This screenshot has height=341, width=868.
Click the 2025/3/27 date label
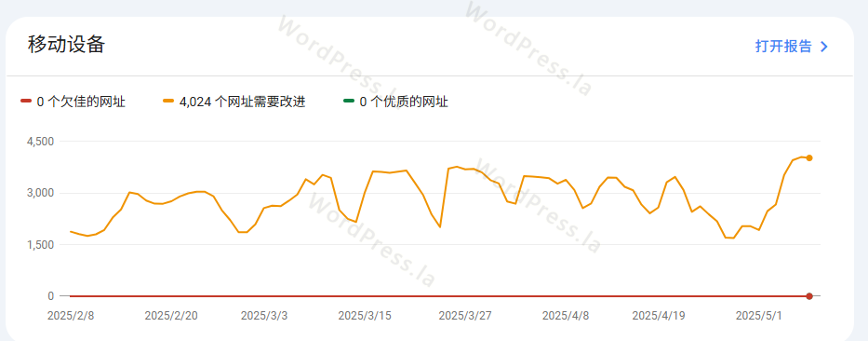(465, 316)
